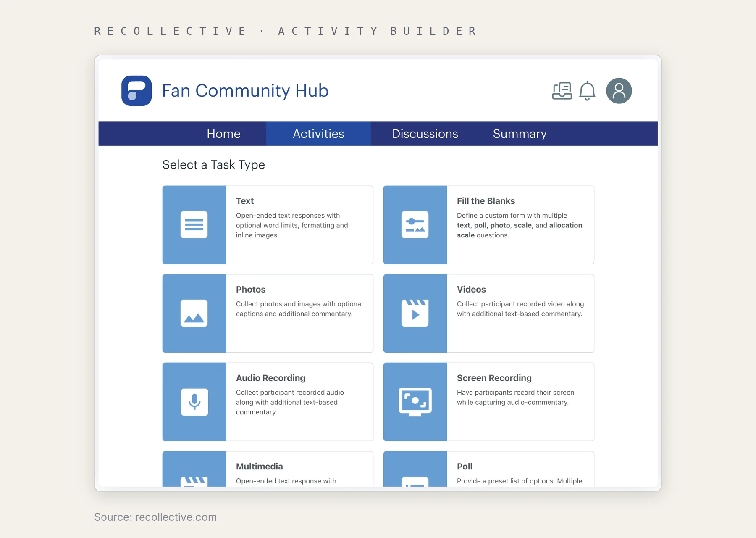756x538 pixels.
Task: Pick the Photos task title
Action: click(251, 290)
